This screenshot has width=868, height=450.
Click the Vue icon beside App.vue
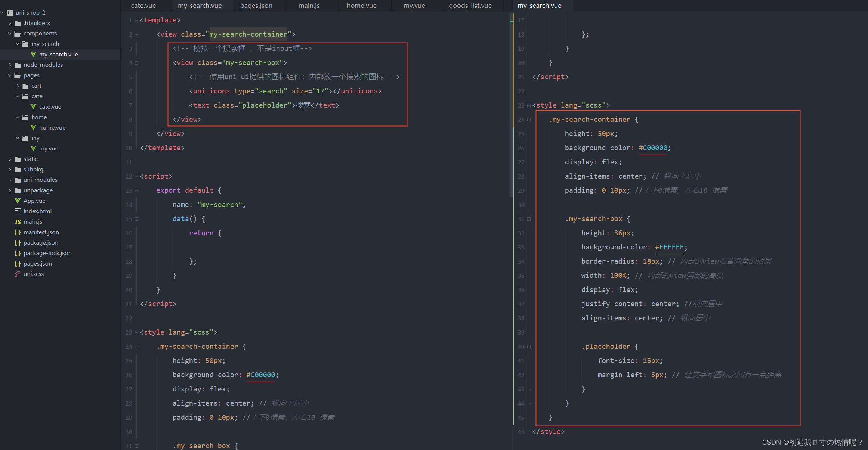(18, 201)
